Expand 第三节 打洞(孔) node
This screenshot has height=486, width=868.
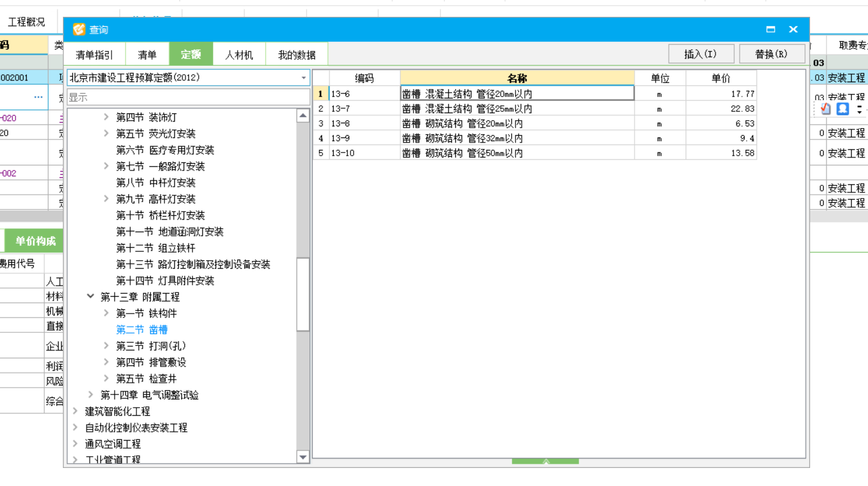coord(106,345)
